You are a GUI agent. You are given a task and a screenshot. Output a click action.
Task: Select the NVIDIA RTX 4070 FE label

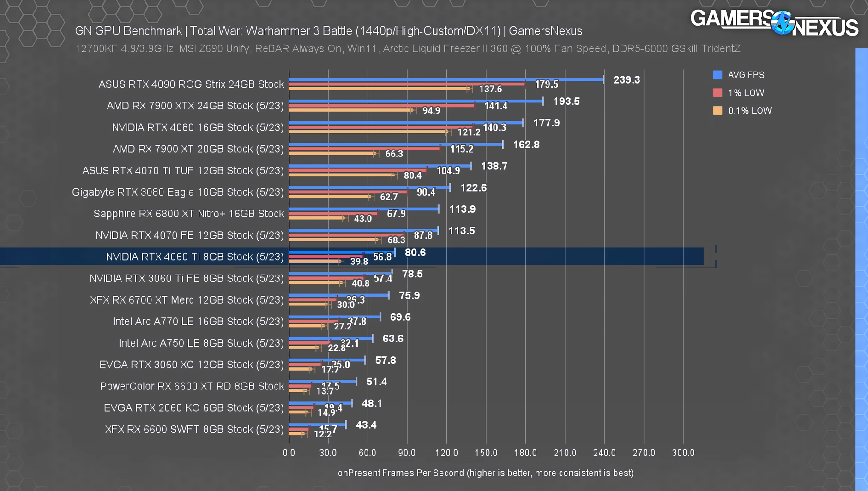tap(190, 235)
